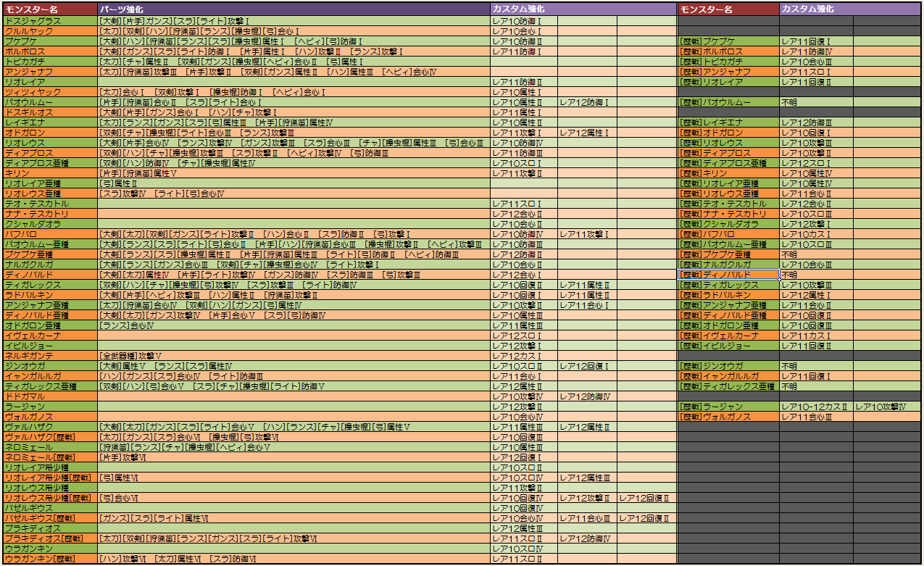Select the パーツ強化 column header

click(294, 9)
